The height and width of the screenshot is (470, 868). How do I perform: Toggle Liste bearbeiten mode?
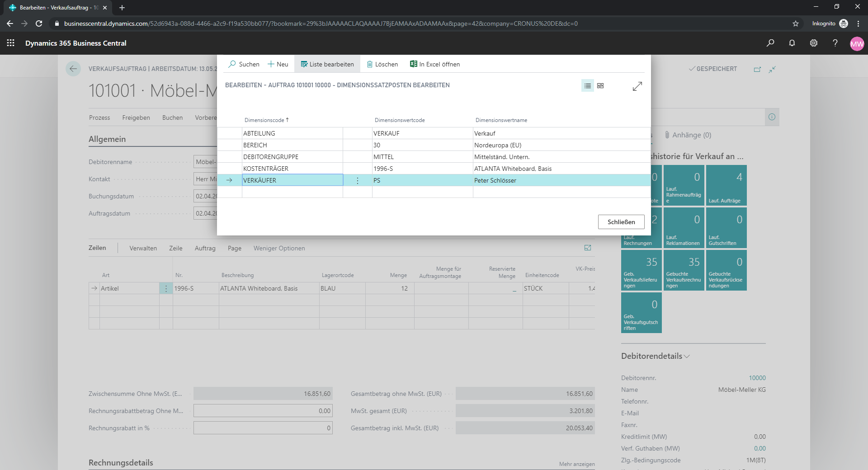pos(327,64)
